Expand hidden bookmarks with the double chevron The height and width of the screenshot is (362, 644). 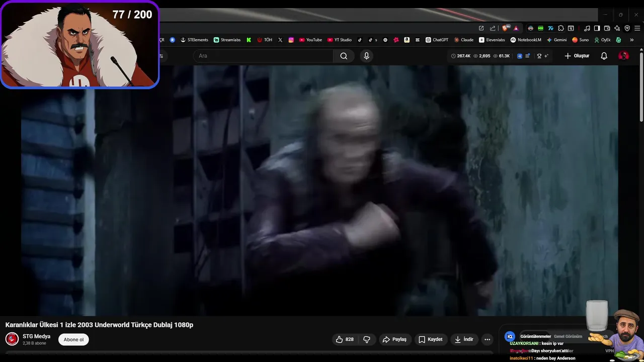631,40
